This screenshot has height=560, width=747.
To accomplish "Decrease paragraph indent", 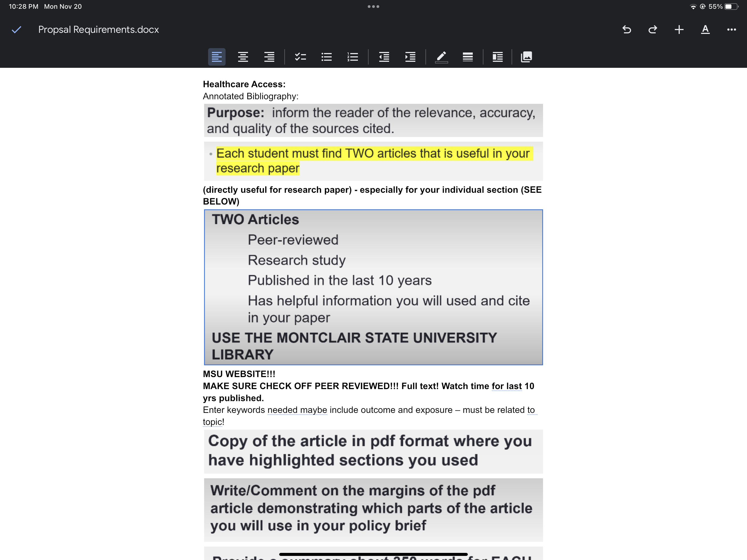I will 384,57.
